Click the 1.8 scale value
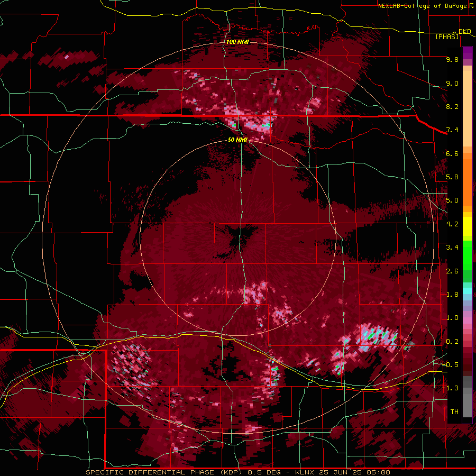Viewport: 476px width, 476px height. pos(452,295)
